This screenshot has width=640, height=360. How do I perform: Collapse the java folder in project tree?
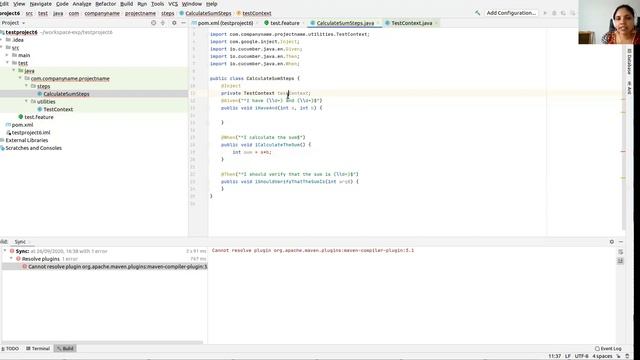[x=13, y=71]
